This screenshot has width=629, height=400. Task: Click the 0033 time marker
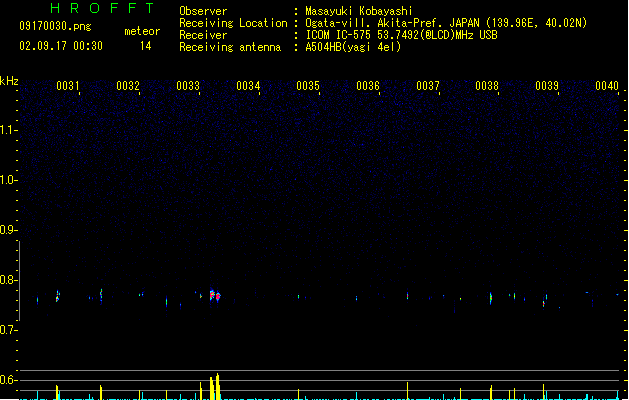coord(188,86)
